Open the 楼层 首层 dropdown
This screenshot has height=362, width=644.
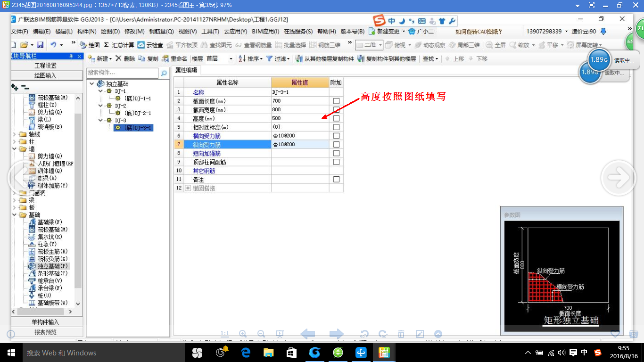pyautogui.click(x=231, y=59)
